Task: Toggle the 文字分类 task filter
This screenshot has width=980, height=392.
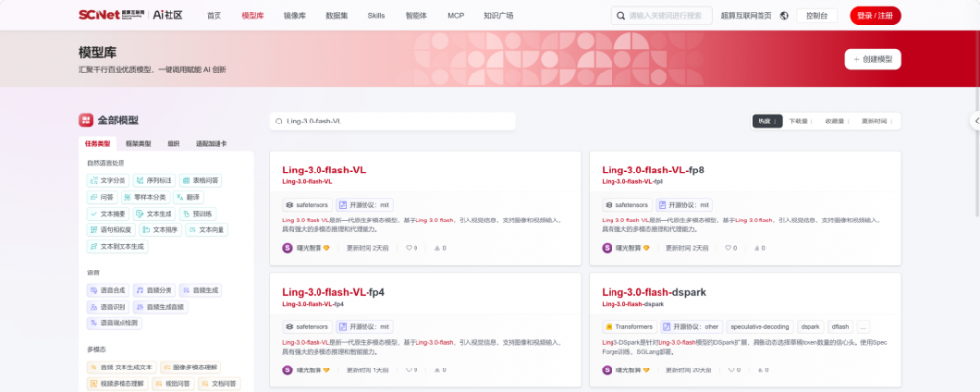Action: click(109, 180)
